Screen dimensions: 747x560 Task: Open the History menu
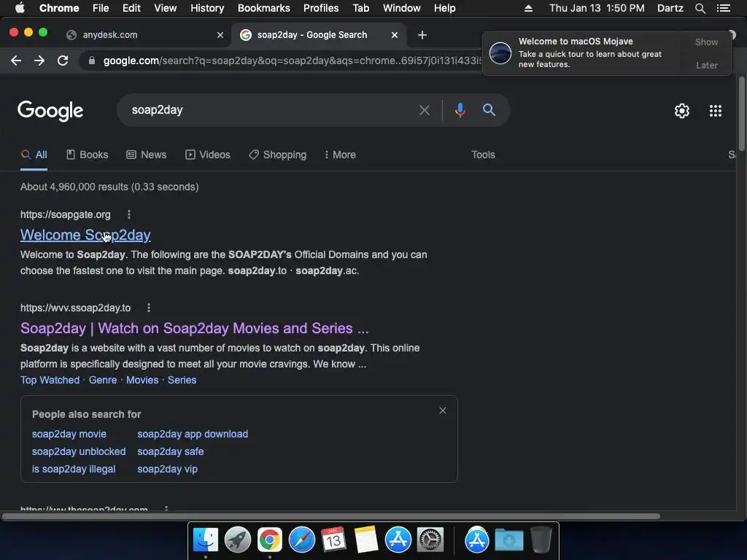(x=207, y=8)
